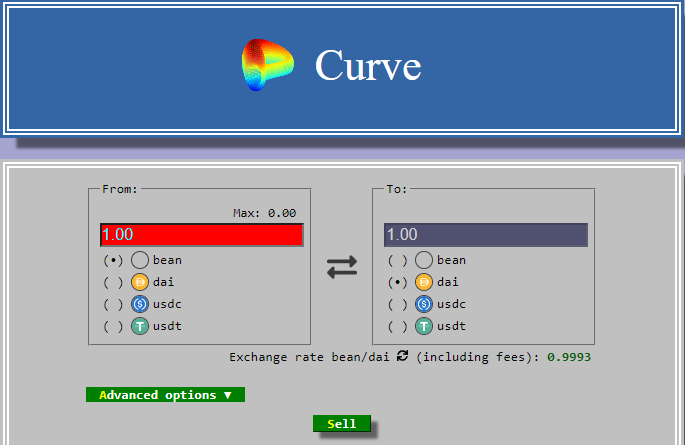The height and width of the screenshot is (445, 685).
Task: Click the dai label in From panel
Action: coord(163,282)
